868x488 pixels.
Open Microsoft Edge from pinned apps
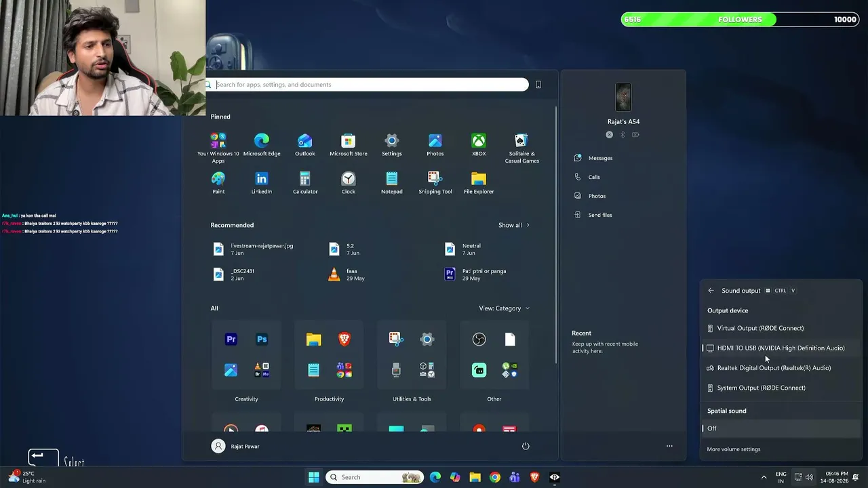[262, 146]
